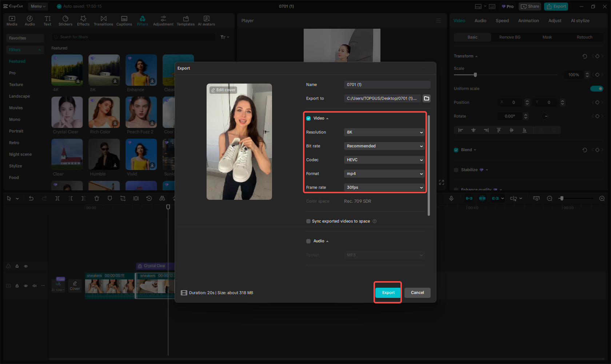Expand the Codec dropdown set to HEVC

[x=384, y=160]
